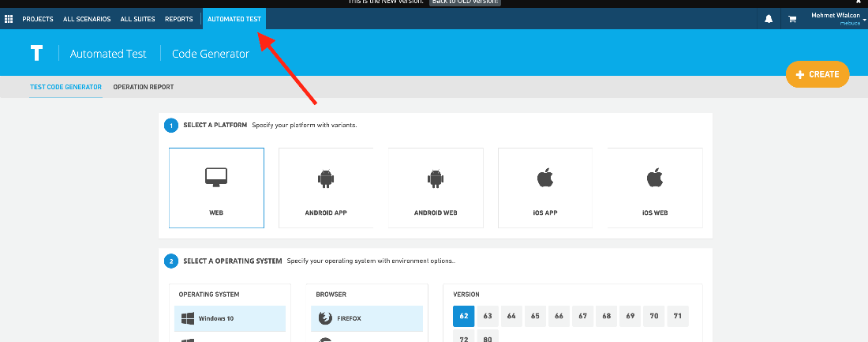Select the ANDROID WEB platform card

point(436,188)
